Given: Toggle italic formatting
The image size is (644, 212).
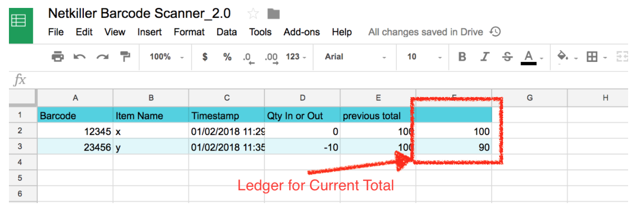Looking at the screenshot, I should click(486, 56).
